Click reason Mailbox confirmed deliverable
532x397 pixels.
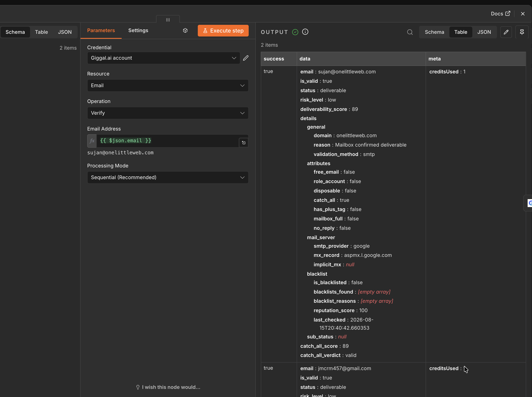coord(360,145)
